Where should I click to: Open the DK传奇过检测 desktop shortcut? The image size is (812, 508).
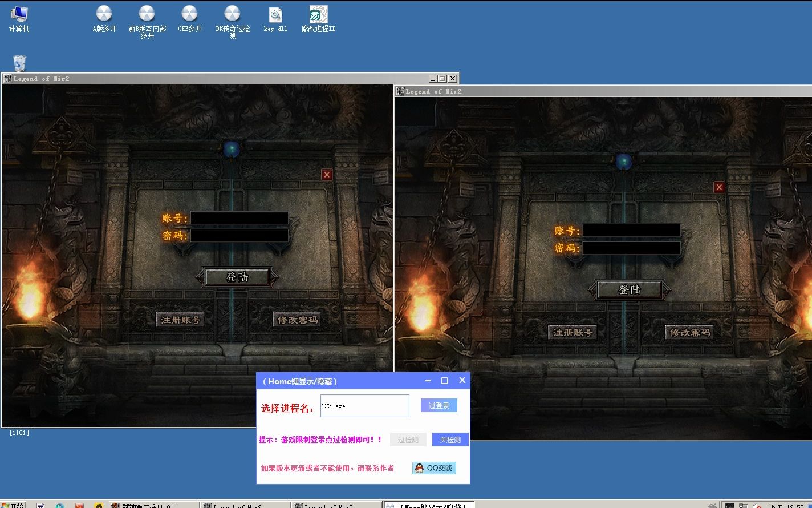[x=233, y=22]
